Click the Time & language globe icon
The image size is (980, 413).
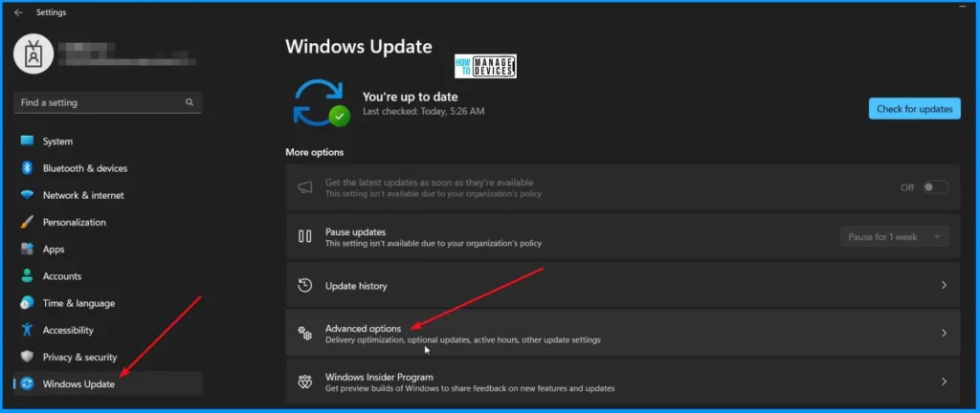[27, 302]
